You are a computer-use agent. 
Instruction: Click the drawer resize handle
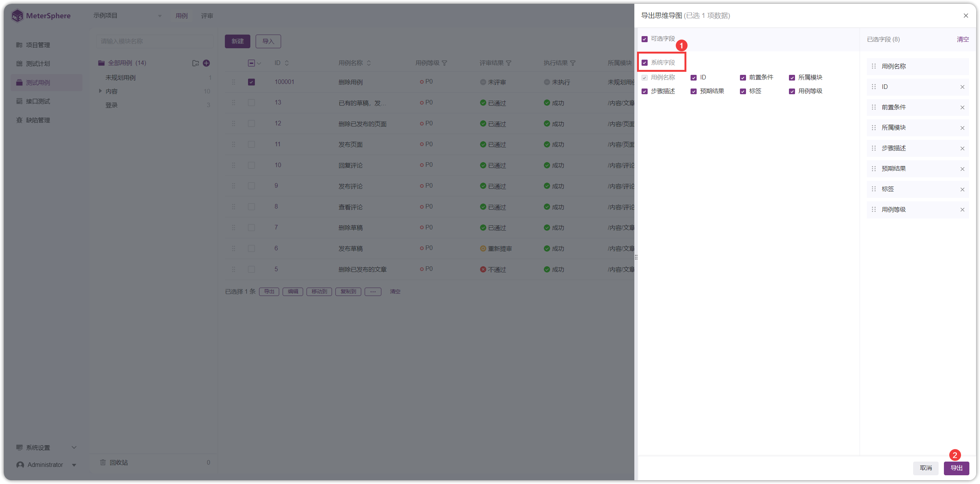(x=636, y=257)
